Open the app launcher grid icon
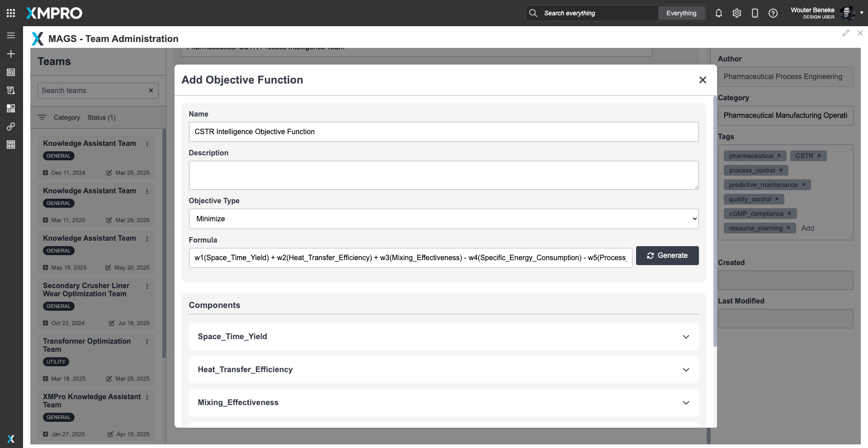This screenshot has height=448, width=868. click(11, 13)
